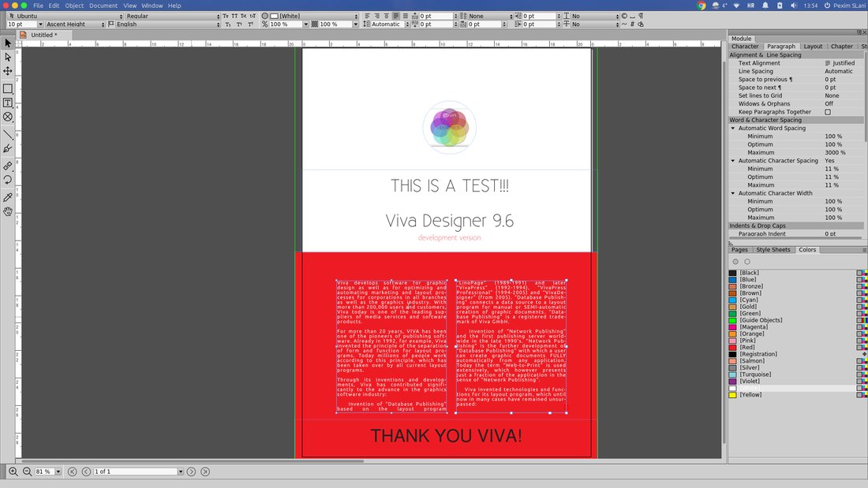Collapse Automatic Word Spacing section
The width and height of the screenshot is (868, 488).
pos(733,129)
